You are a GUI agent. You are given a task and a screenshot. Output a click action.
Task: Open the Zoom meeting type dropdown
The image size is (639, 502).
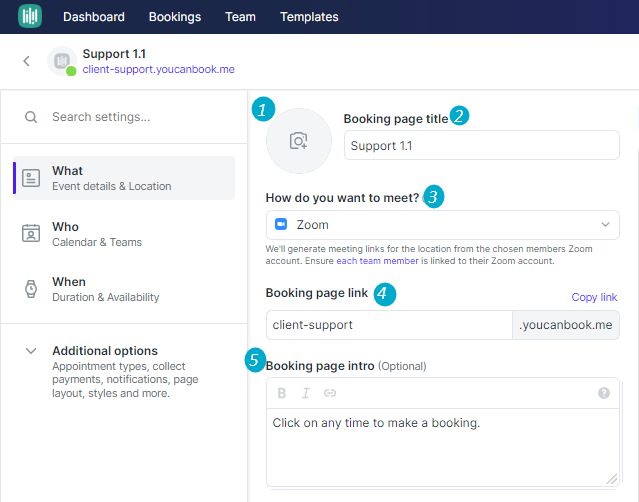[443, 225]
